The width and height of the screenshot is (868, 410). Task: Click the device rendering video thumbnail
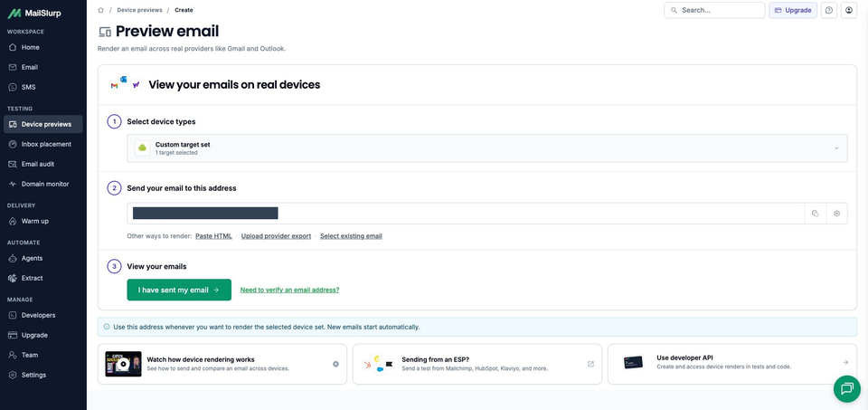coord(124,364)
